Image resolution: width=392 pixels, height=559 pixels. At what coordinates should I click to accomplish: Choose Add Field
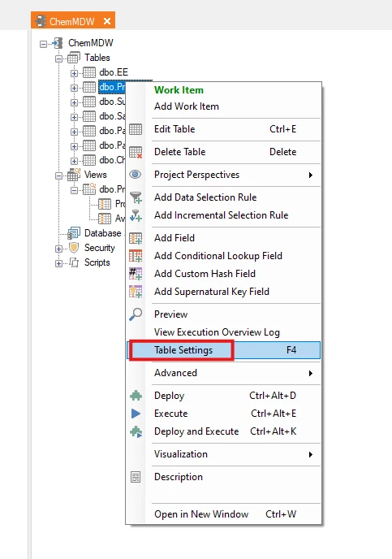point(223,238)
